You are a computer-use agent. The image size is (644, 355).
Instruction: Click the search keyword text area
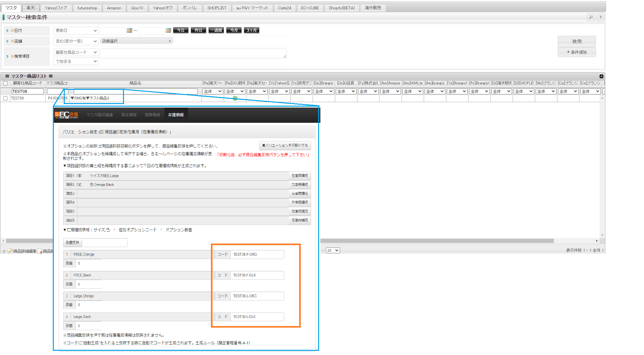point(193,53)
